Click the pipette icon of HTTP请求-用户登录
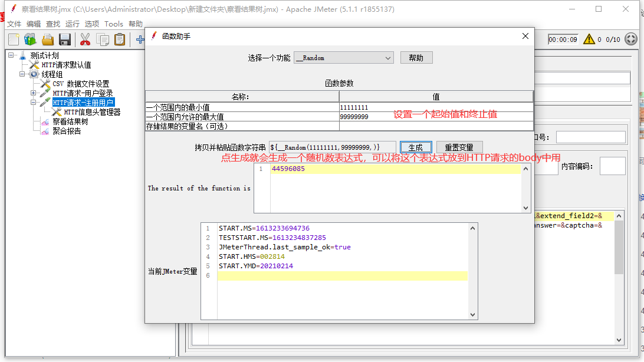This screenshot has width=644, height=362. pos(45,93)
